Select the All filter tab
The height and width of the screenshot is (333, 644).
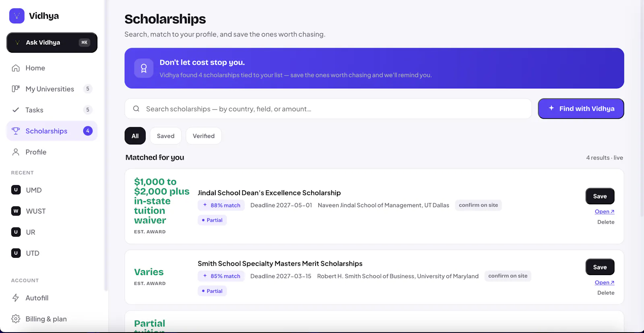[135, 136]
